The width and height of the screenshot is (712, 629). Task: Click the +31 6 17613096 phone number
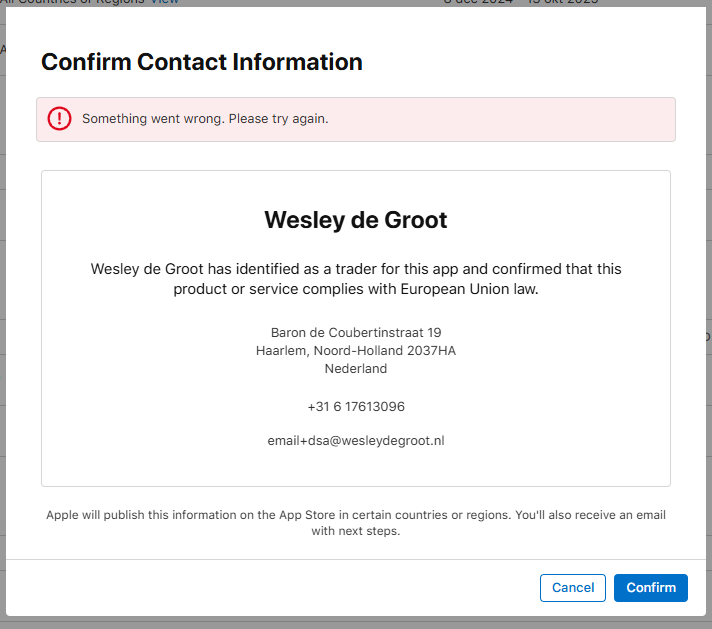(x=356, y=407)
